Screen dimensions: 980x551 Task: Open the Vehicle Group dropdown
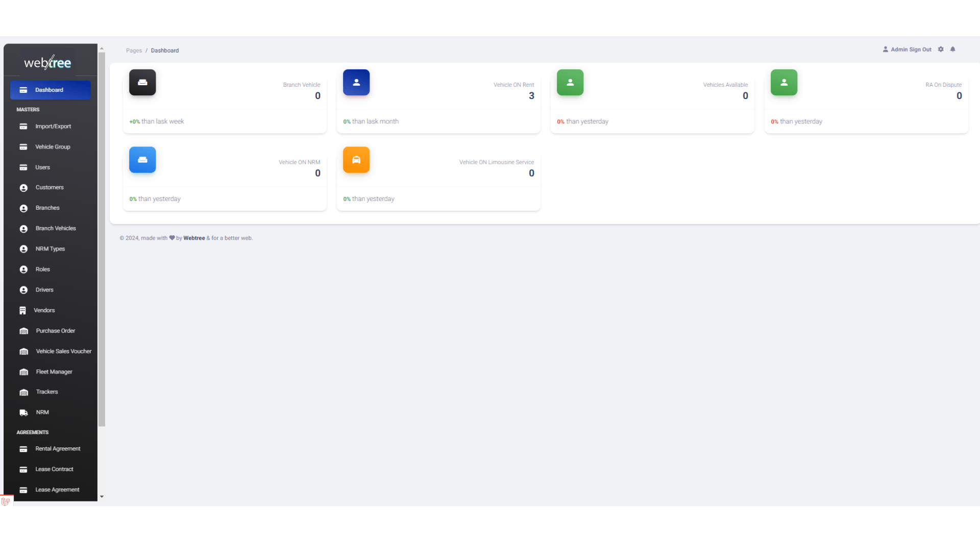53,146
